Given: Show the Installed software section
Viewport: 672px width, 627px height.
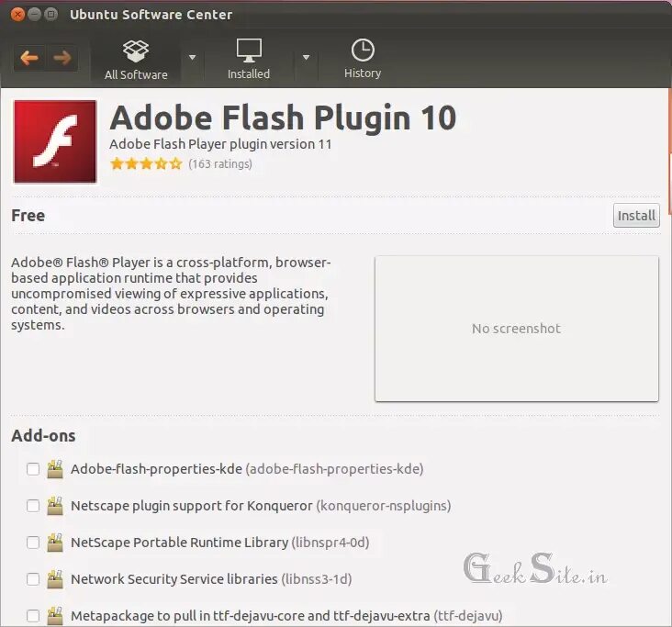Looking at the screenshot, I should pyautogui.click(x=249, y=60).
